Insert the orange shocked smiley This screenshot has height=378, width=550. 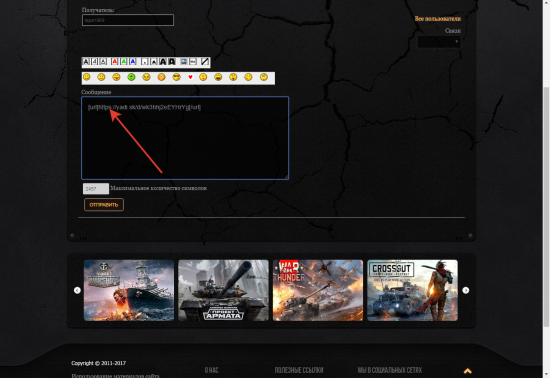tap(161, 77)
